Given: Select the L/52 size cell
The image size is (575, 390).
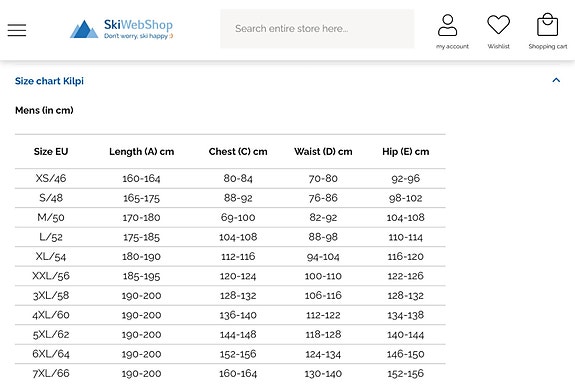Looking at the screenshot, I should (x=51, y=237).
